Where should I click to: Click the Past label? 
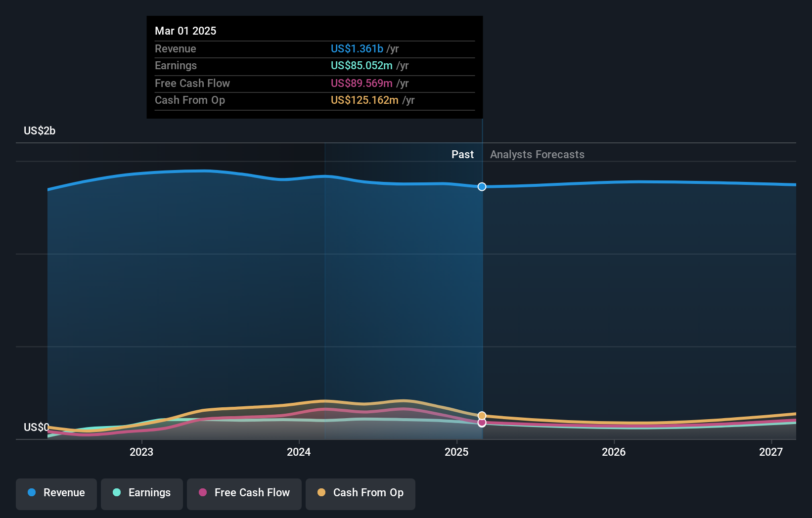tap(462, 155)
